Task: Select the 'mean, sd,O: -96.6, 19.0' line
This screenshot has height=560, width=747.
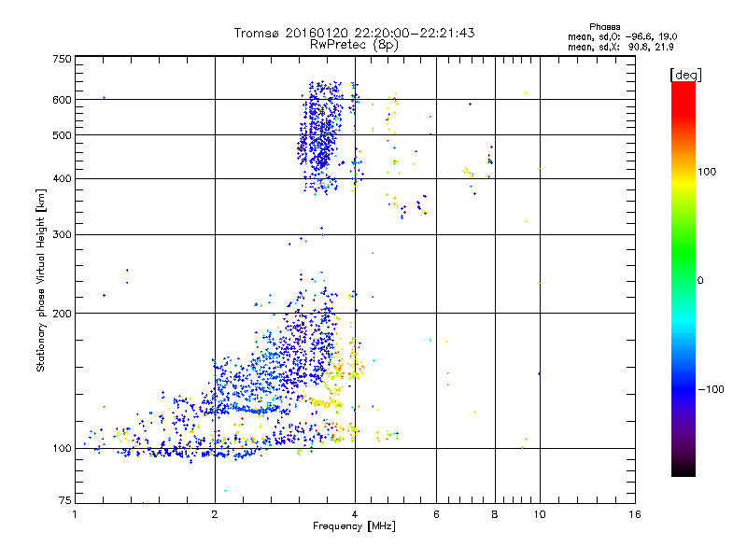Action: 622,36
